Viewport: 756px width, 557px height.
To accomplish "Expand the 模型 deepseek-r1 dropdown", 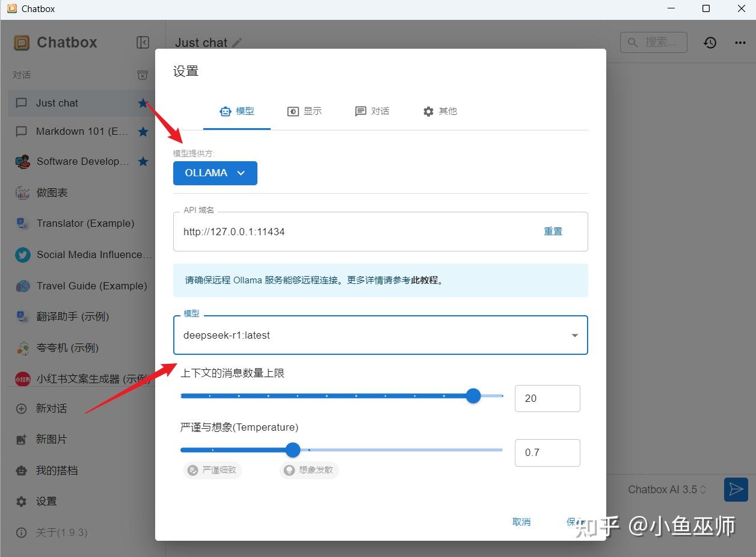I will (574, 335).
